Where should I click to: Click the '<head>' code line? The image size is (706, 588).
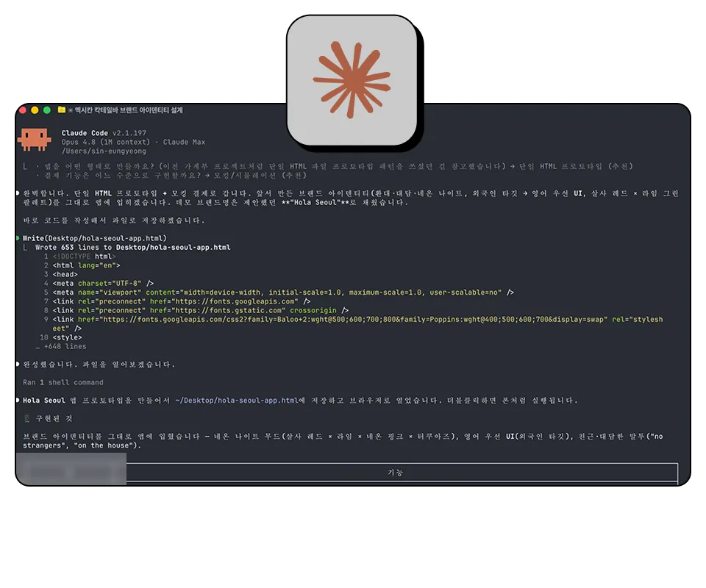click(65, 274)
